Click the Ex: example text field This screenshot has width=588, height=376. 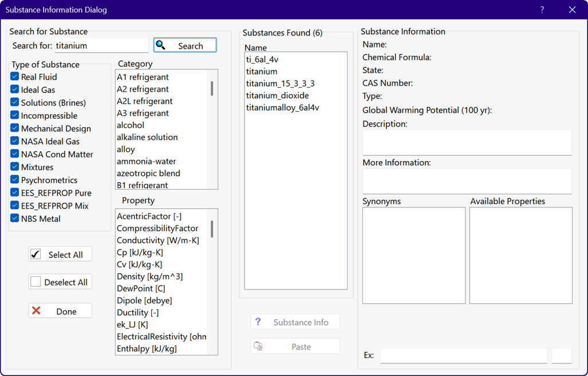point(463,355)
